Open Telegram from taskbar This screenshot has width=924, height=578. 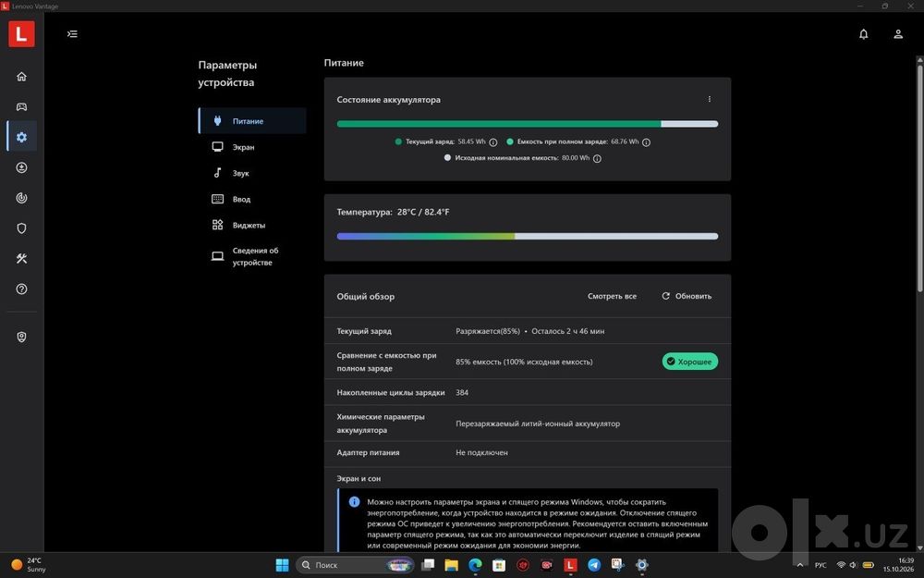tap(594, 565)
